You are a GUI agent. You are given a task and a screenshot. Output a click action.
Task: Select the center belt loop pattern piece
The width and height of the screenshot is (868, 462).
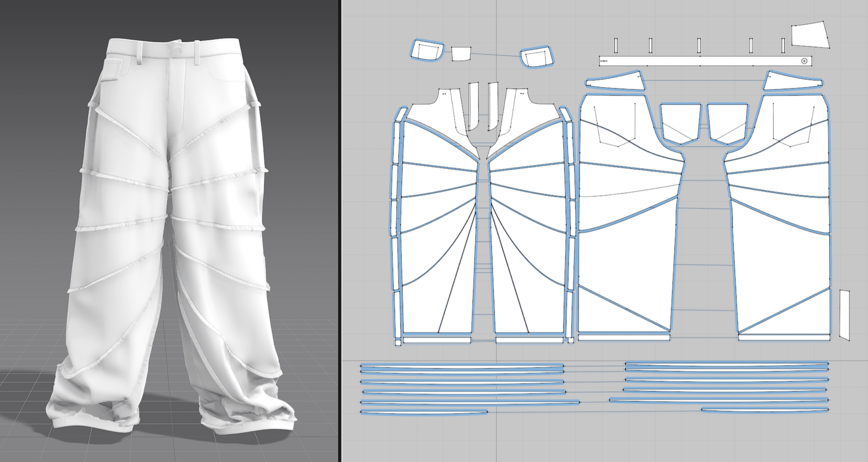point(699,46)
